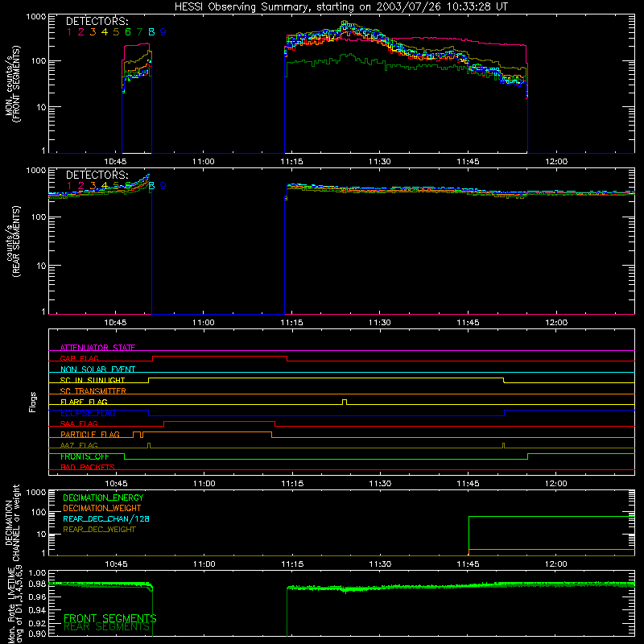Click the FLARE_FLAG label
The height and width of the screenshot is (644, 644).
point(84,402)
